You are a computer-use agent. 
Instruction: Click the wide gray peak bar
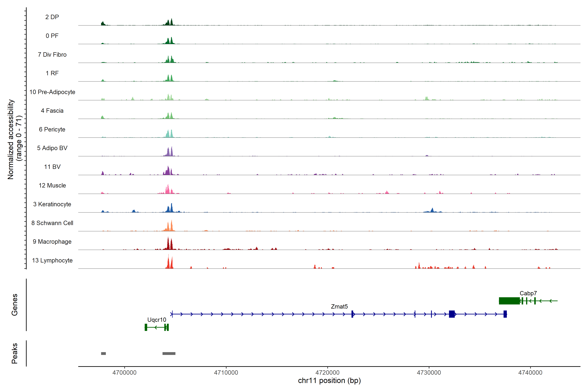pyautogui.click(x=169, y=353)
